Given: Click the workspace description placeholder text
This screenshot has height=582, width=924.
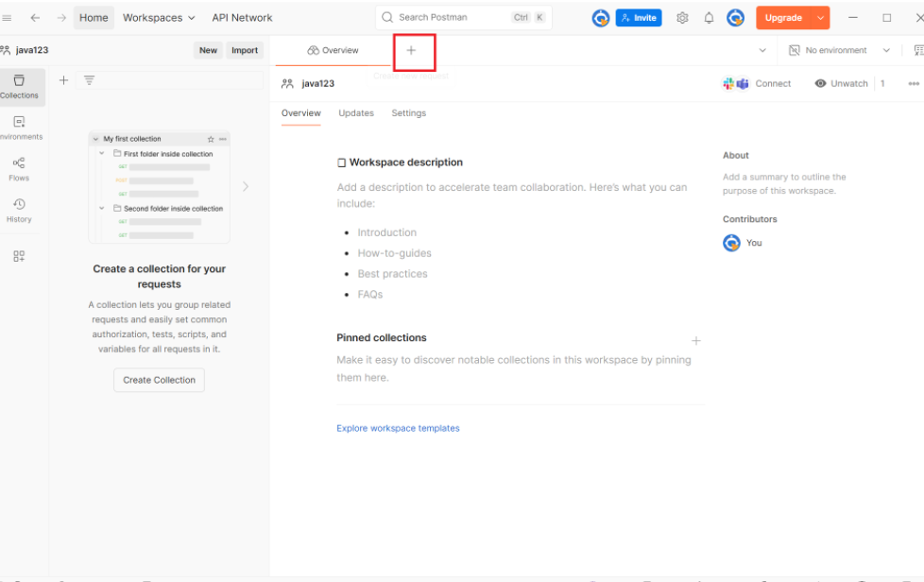Looking at the screenshot, I should coord(511,195).
